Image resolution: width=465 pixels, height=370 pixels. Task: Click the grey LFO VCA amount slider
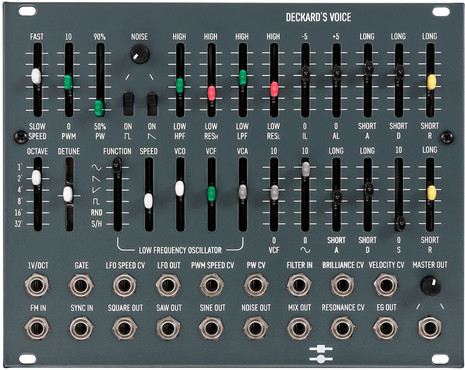click(243, 192)
